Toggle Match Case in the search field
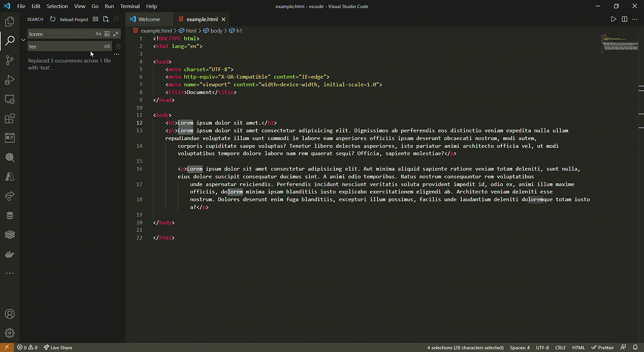The image size is (644, 352). (x=98, y=33)
